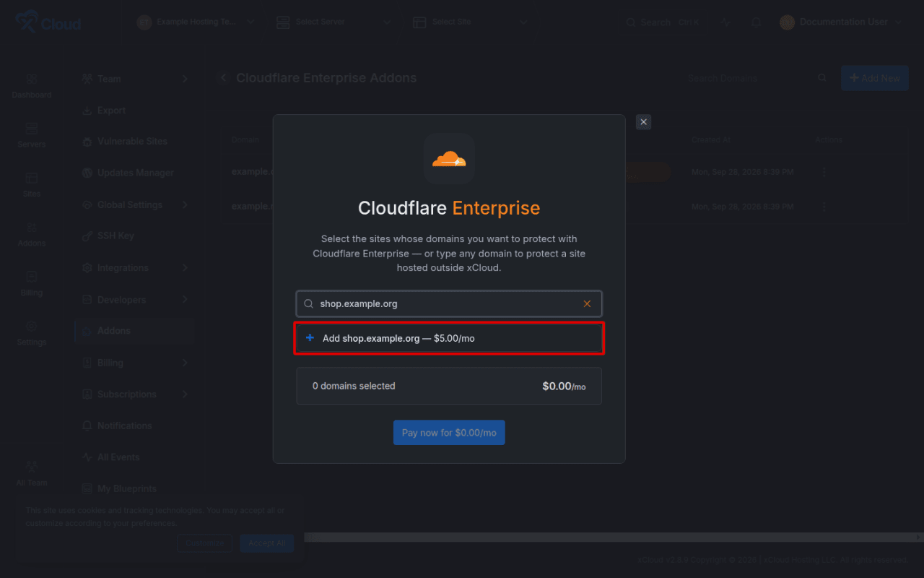This screenshot has width=924, height=578.
Task: Click the Add New button
Action: (874, 78)
